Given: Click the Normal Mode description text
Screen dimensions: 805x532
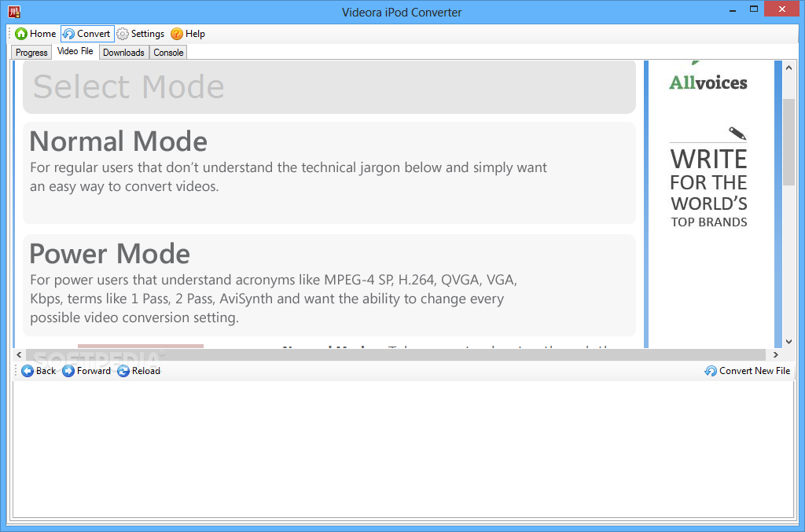Looking at the screenshot, I should tap(289, 177).
